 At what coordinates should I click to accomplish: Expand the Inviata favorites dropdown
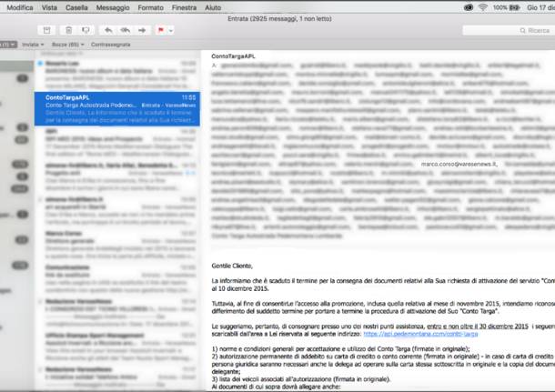(33, 45)
